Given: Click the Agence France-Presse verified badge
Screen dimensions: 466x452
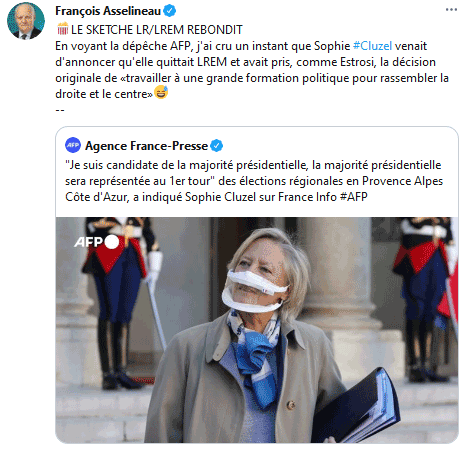Looking at the screenshot, I should pyautogui.click(x=217, y=146).
